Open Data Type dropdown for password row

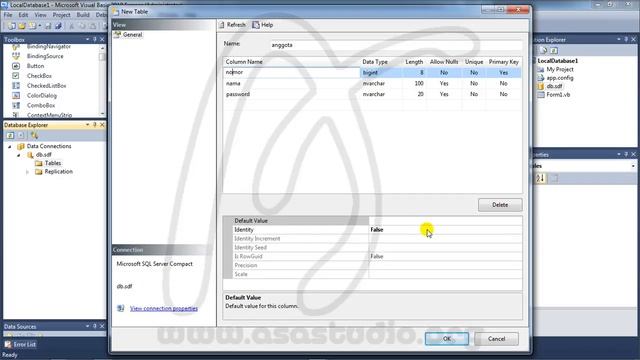point(381,94)
